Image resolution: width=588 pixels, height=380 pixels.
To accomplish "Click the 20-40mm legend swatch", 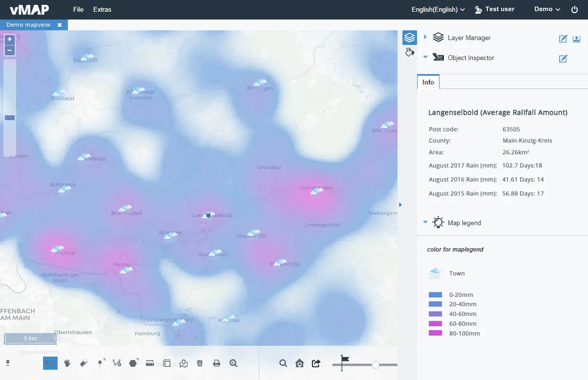I will click(435, 304).
